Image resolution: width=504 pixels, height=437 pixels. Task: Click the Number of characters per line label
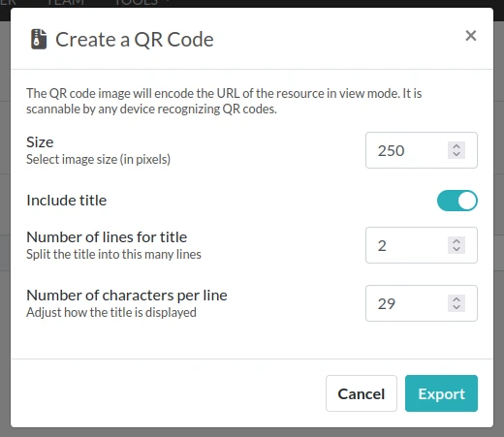[x=127, y=296]
